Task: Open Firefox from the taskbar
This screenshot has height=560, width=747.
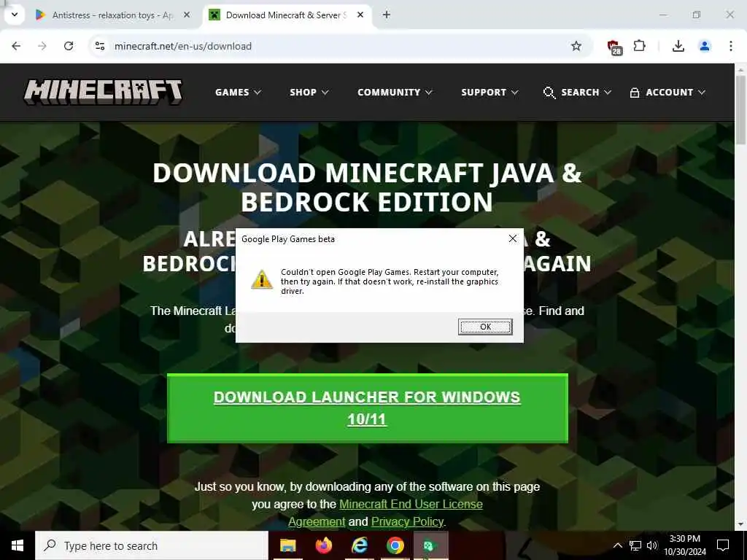Action: point(323,545)
